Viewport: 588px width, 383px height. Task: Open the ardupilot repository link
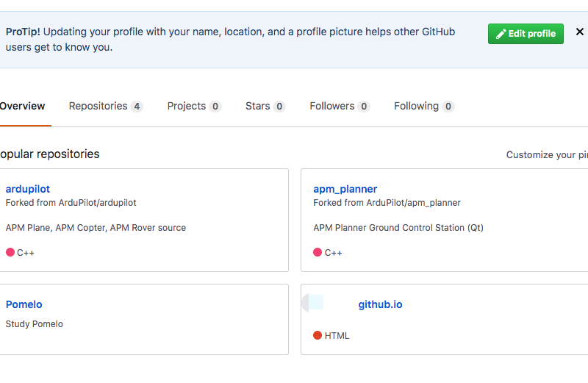coord(28,189)
